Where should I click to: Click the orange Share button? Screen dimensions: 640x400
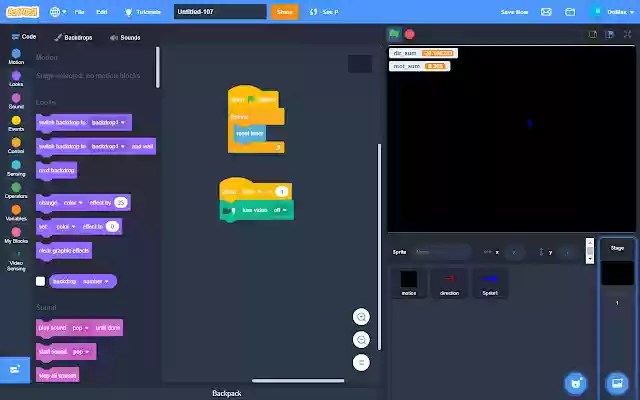(x=284, y=12)
